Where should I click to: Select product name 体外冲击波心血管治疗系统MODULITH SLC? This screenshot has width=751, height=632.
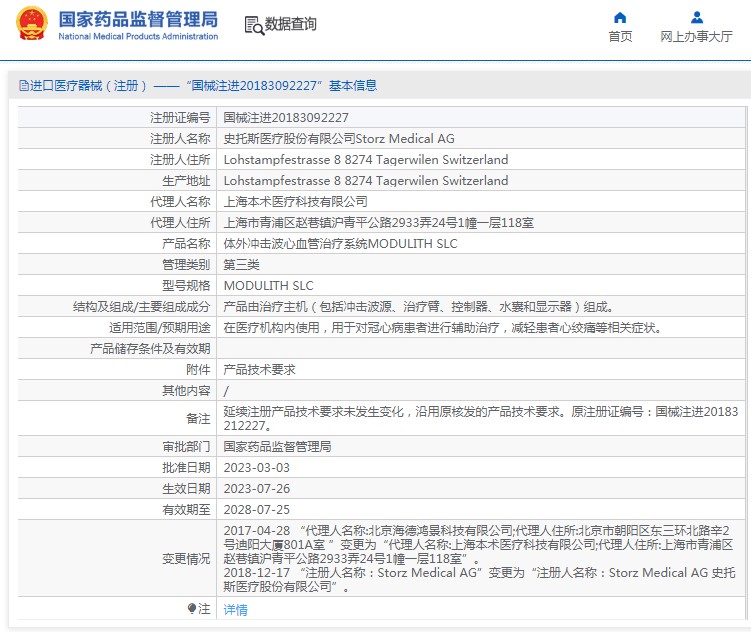[x=341, y=244]
